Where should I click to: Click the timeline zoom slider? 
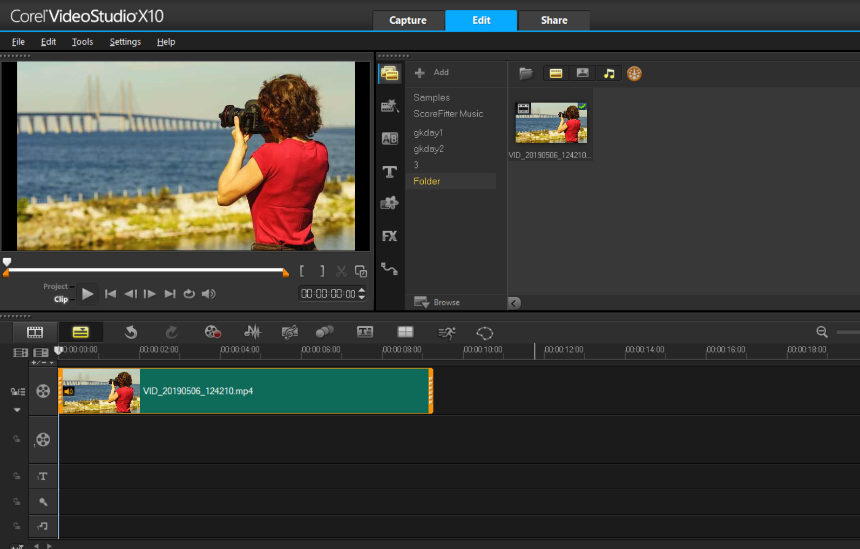[848, 332]
